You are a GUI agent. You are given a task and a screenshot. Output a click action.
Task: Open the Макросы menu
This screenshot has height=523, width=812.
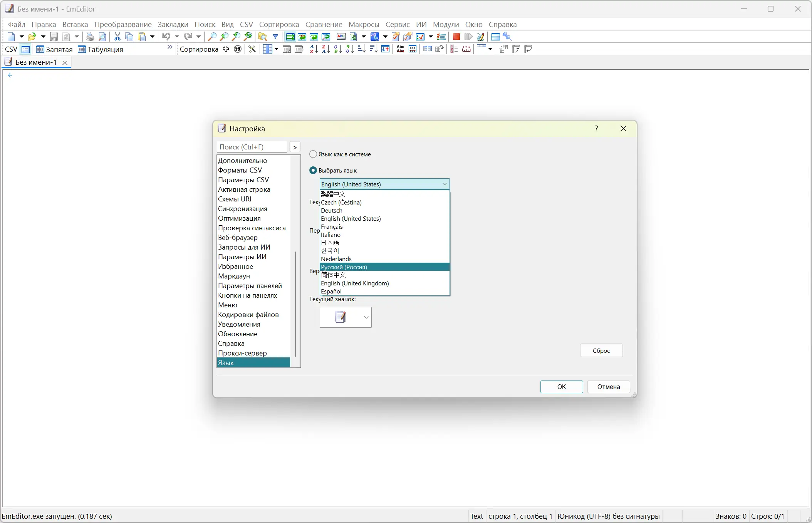coord(363,24)
